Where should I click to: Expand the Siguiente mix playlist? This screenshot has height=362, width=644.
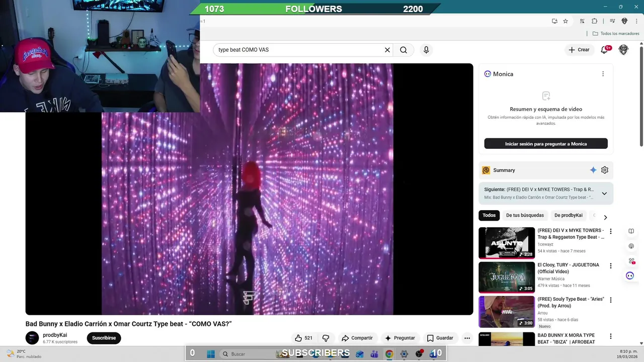coord(604,194)
